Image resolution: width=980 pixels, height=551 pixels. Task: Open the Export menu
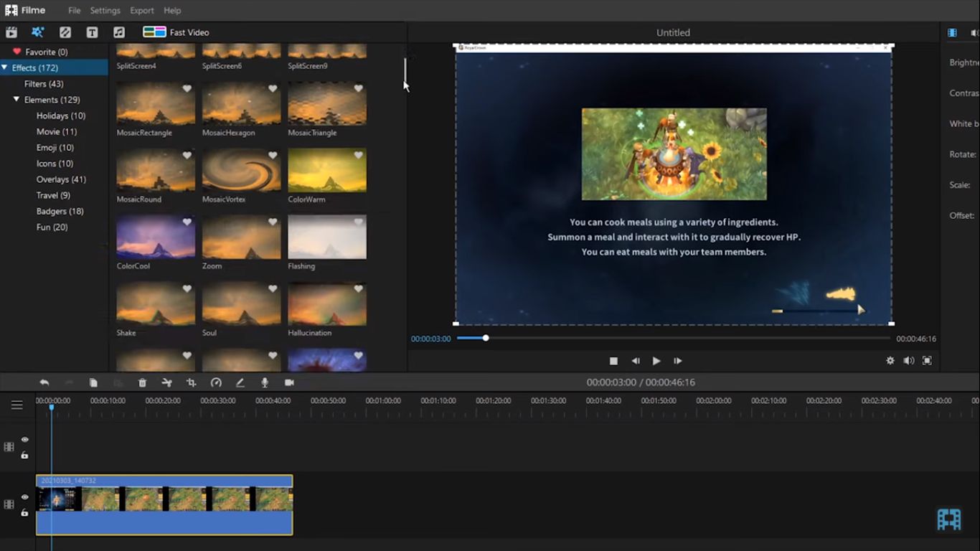tap(142, 11)
